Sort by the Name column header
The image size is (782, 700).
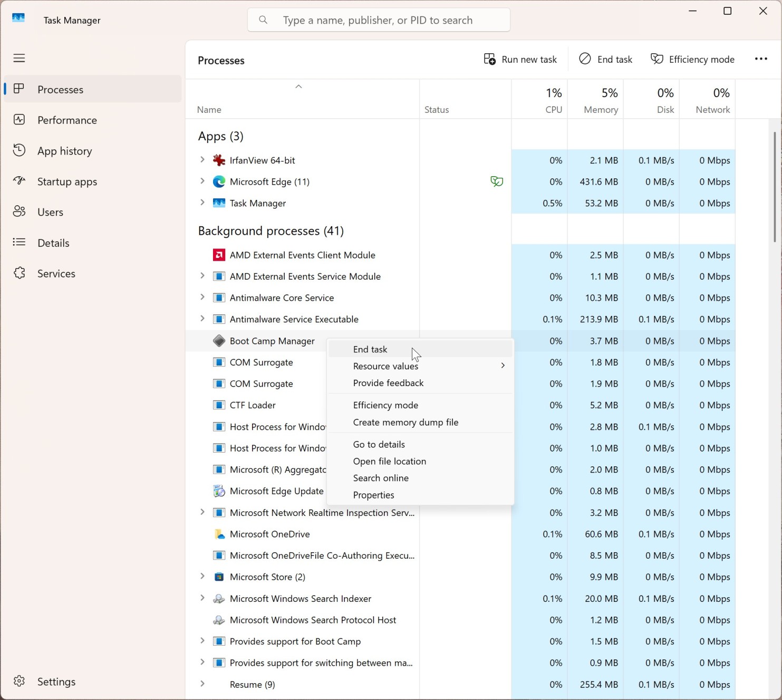coord(303,99)
